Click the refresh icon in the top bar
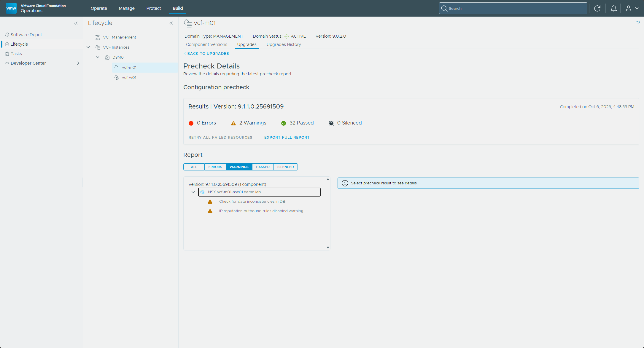The width and height of the screenshot is (644, 348). click(x=597, y=8)
